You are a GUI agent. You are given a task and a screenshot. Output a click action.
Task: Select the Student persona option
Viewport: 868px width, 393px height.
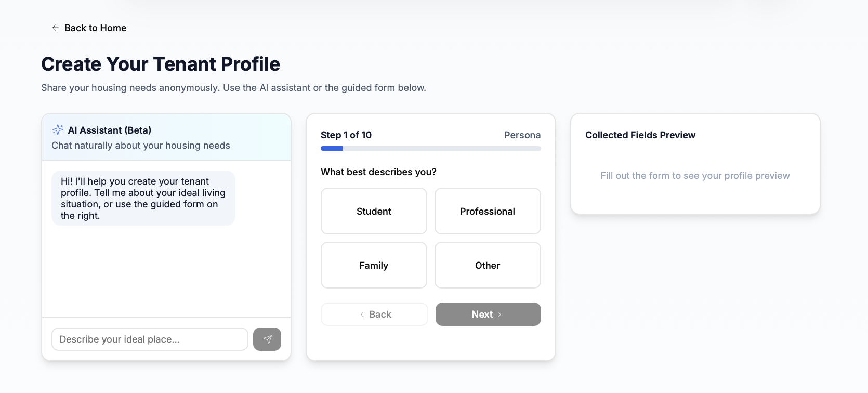click(374, 211)
